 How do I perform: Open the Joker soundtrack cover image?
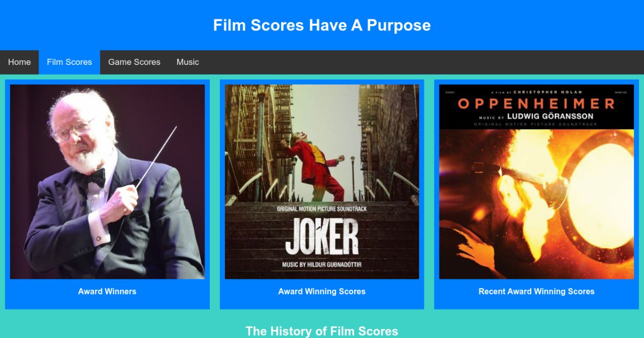click(322, 182)
